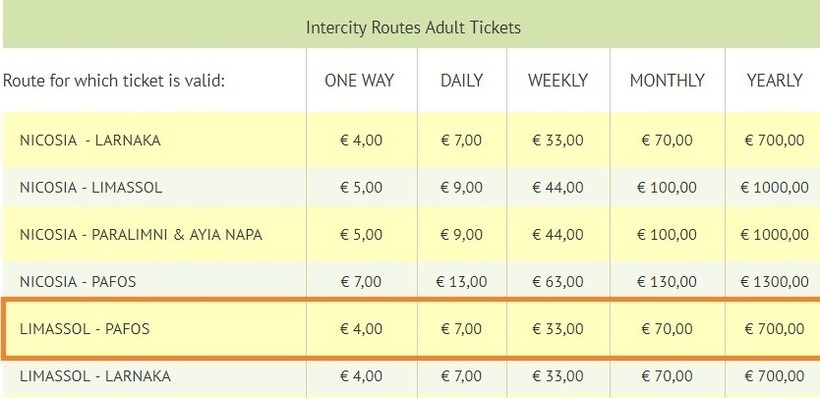Select the ONE WAY column header
Viewport: 820px width, 398px height.
359,81
